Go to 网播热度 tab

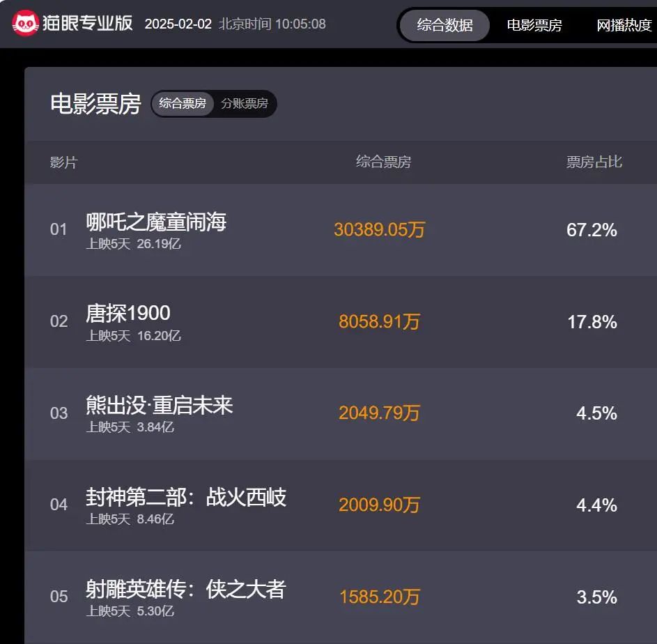tap(624, 26)
